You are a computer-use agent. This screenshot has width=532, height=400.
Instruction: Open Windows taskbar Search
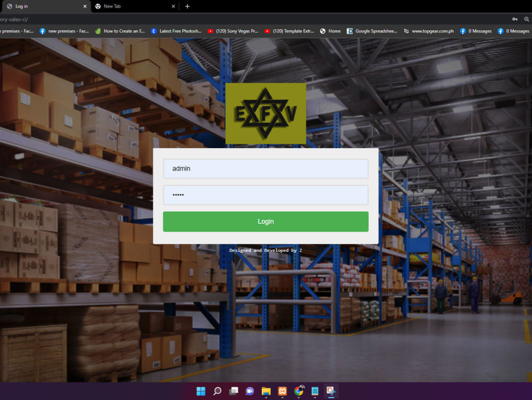[x=217, y=391]
